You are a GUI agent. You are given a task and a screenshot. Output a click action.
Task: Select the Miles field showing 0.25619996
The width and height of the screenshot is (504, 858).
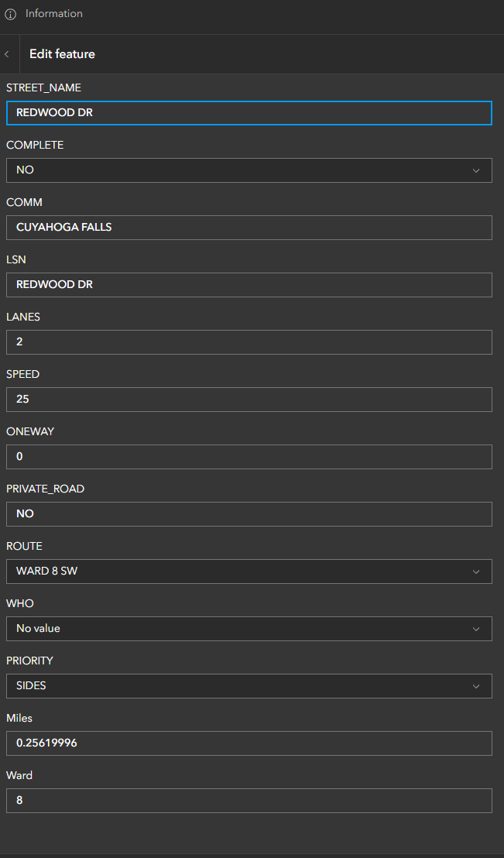(x=249, y=743)
